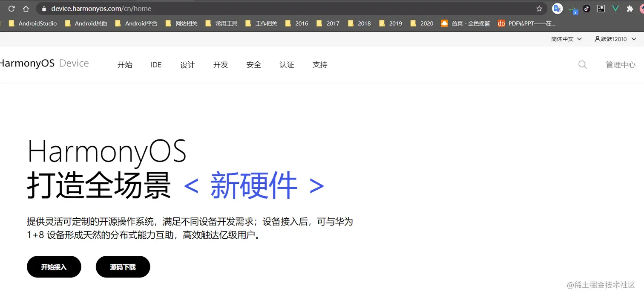Viewport: 644px width, 298px height.
Task: Open the 2017 bookmark folder
Action: (x=328, y=23)
